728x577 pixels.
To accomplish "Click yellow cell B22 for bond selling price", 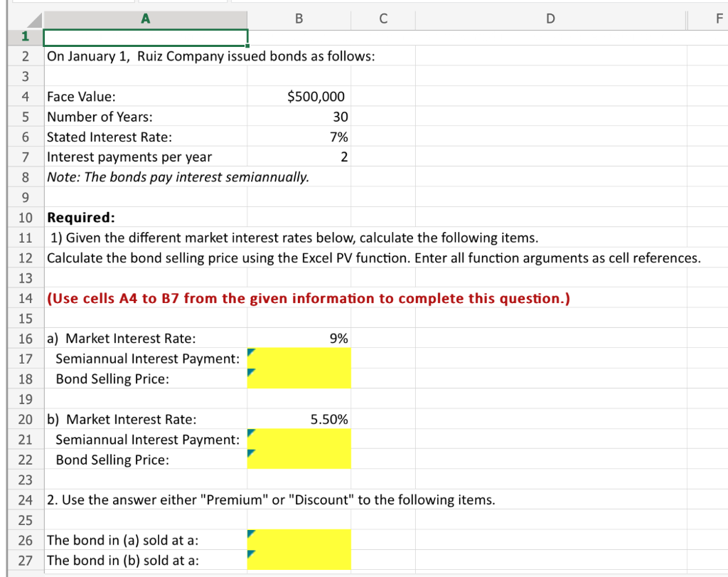I will pos(299,460).
